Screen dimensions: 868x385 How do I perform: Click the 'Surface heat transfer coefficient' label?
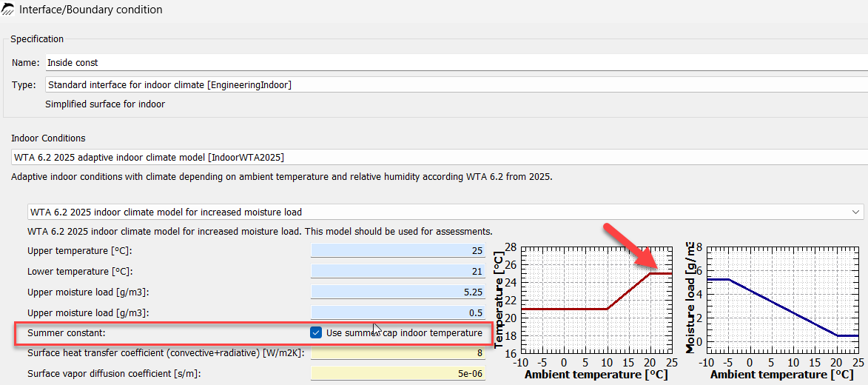tap(166, 353)
